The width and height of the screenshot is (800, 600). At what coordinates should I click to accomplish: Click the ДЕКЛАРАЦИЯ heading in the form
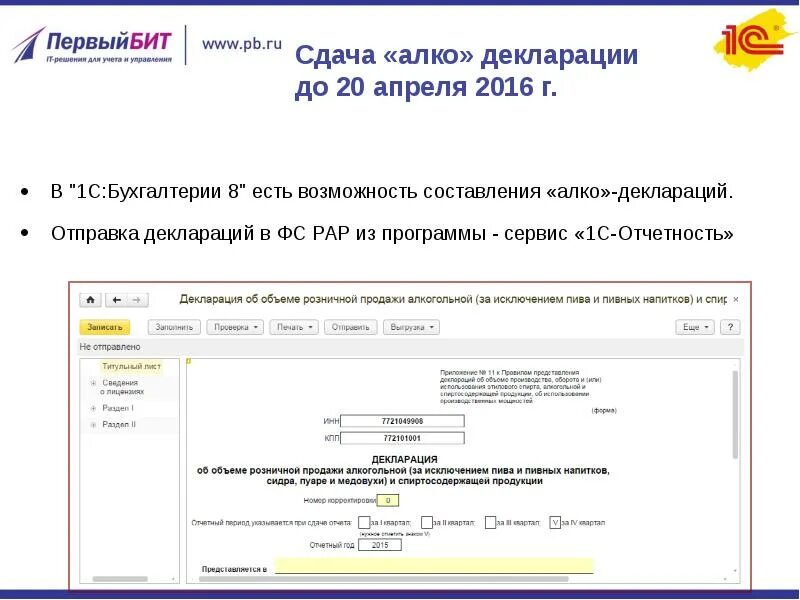pos(405,459)
